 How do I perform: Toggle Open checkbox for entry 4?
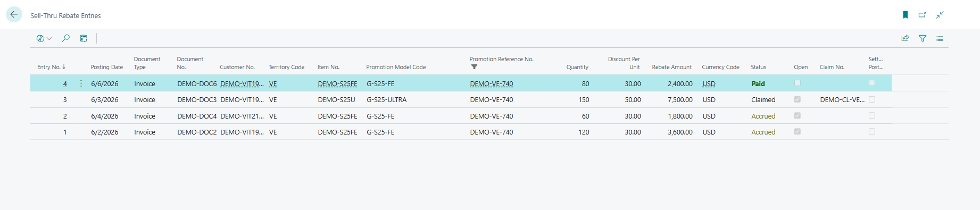[798, 83]
